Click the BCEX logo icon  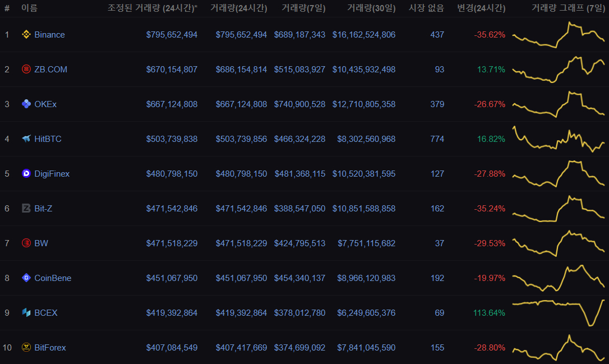point(26,313)
